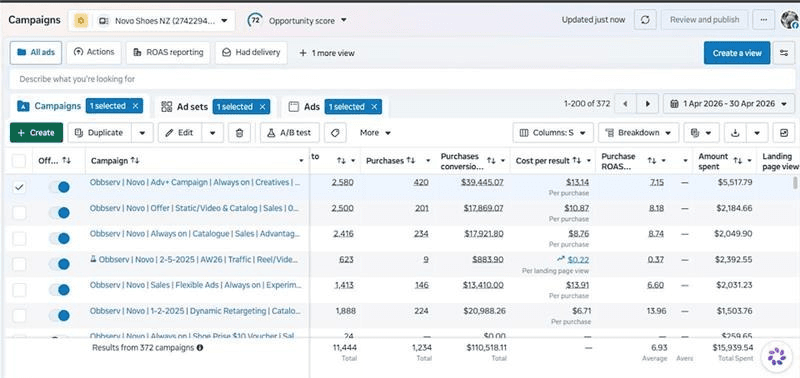Click Review and publish
Image resolution: width=800 pixels, height=378 pixels.
(x=705, y=20)
